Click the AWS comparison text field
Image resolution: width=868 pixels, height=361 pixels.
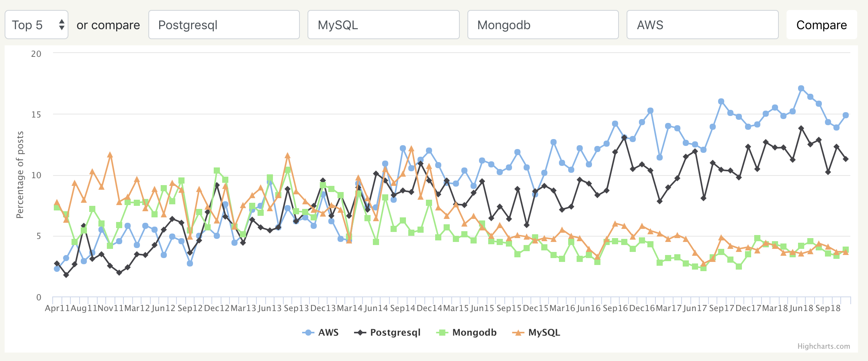click(x=702, y=25)
